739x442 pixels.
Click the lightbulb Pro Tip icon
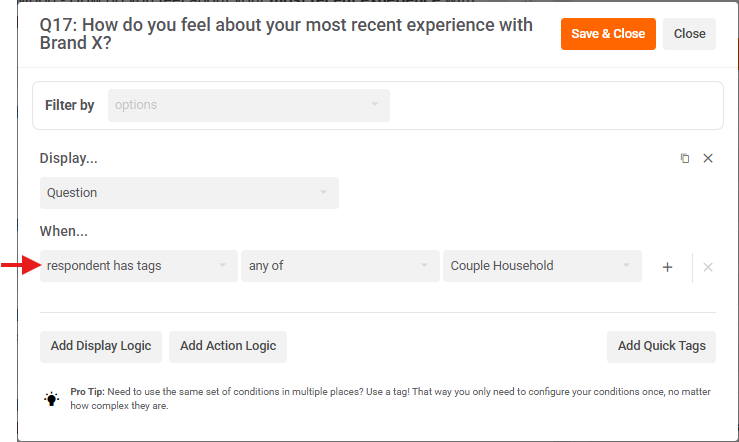pyautogui.click(x=52, y=399)
